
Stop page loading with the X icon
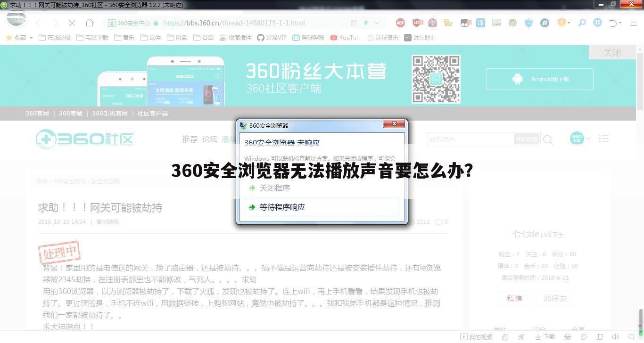tap(72, 23)
